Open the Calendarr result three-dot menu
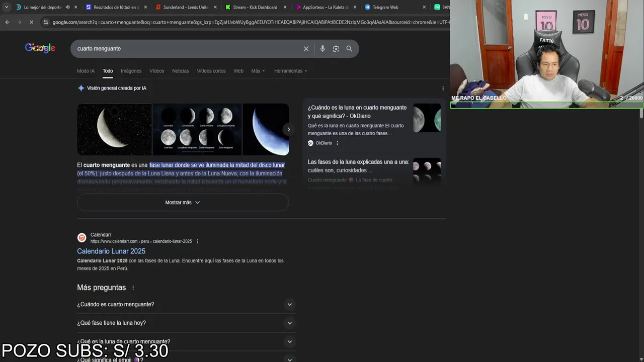644x362 pixels. pos(197,241)
